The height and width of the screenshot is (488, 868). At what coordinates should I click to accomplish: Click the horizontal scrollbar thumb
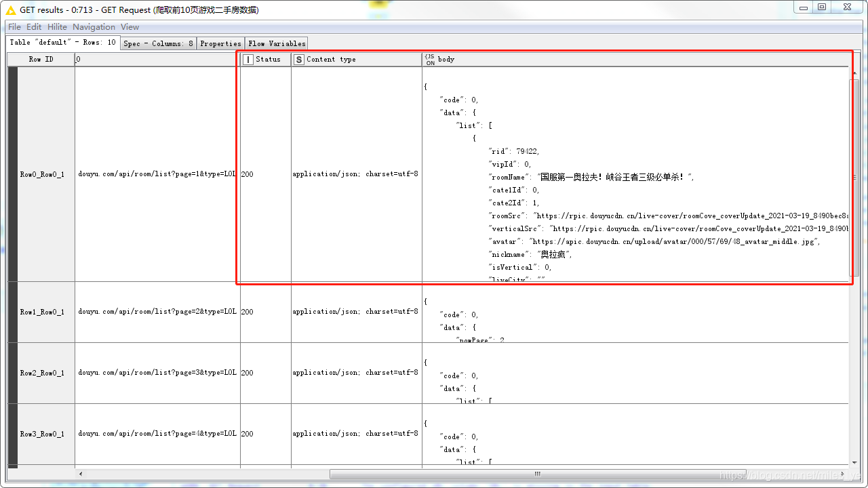click(x=538, y=474)
